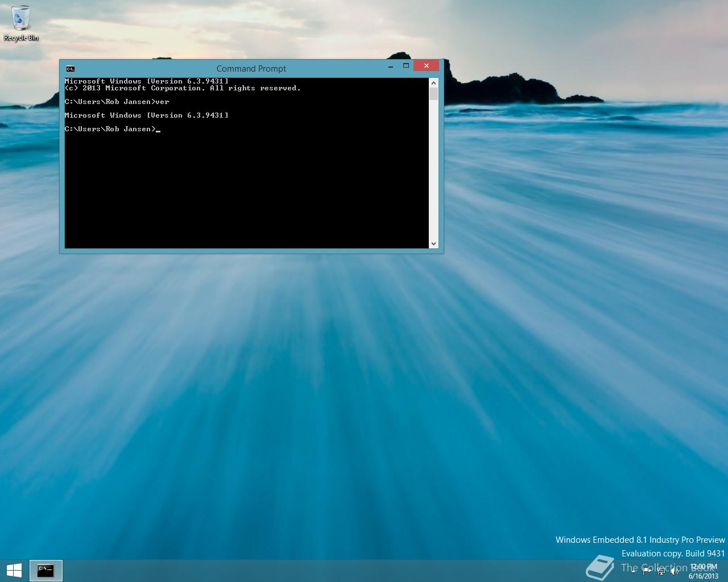Image resolution: width=728 pixels, height=582 pixels.
Task: Click the 'C:\Users\Rob Jansen>ver' line
Action: 117,102
